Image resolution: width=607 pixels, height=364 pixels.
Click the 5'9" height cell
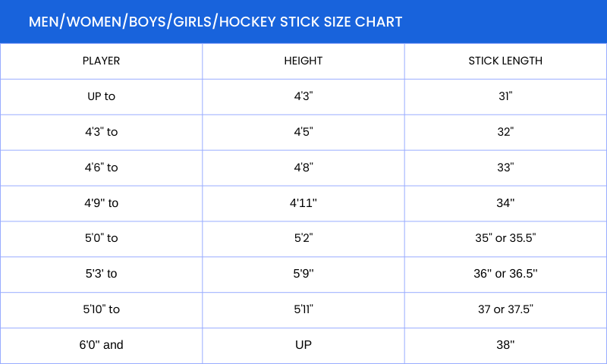tap(303, 274)
